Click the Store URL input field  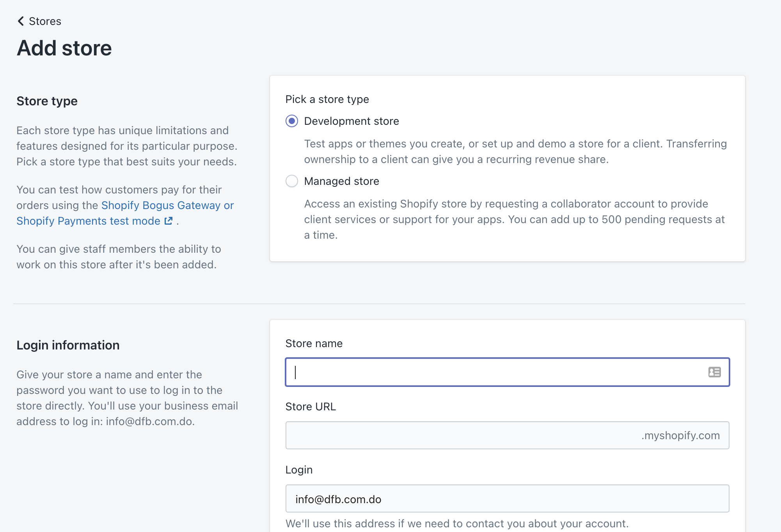point(460,435)
